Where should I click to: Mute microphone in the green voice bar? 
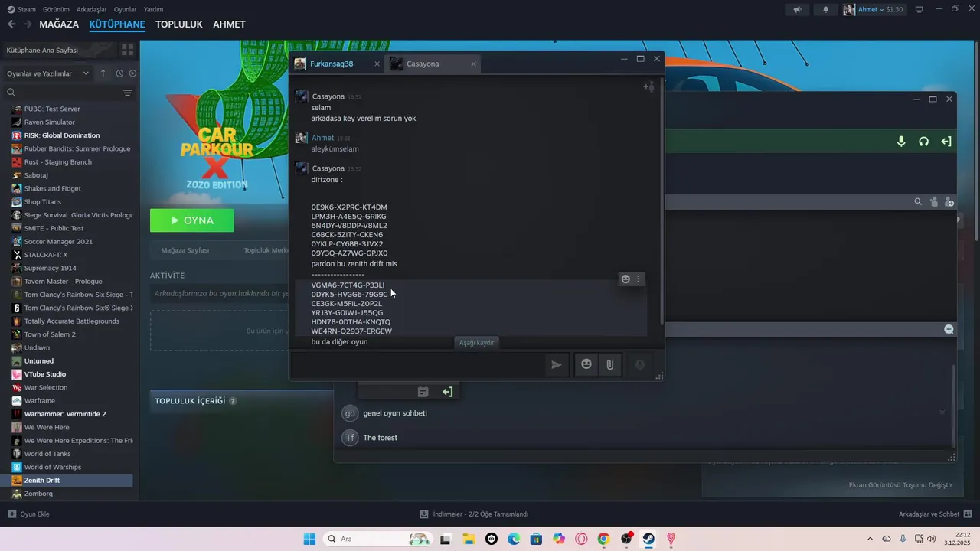click(x=901, y=142)
